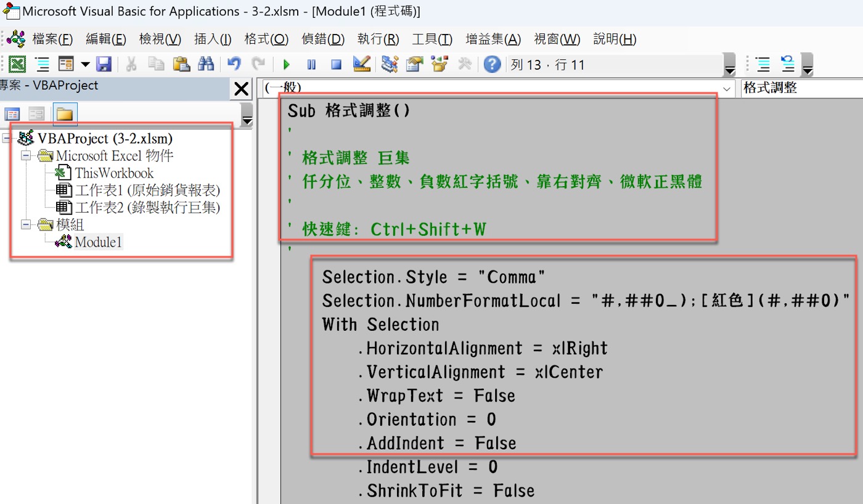Viewport: 863px width, 504px height.
Task: Open the Project Explorer toolbar icon
Action: pyautogui.click(x=390, y=64)
